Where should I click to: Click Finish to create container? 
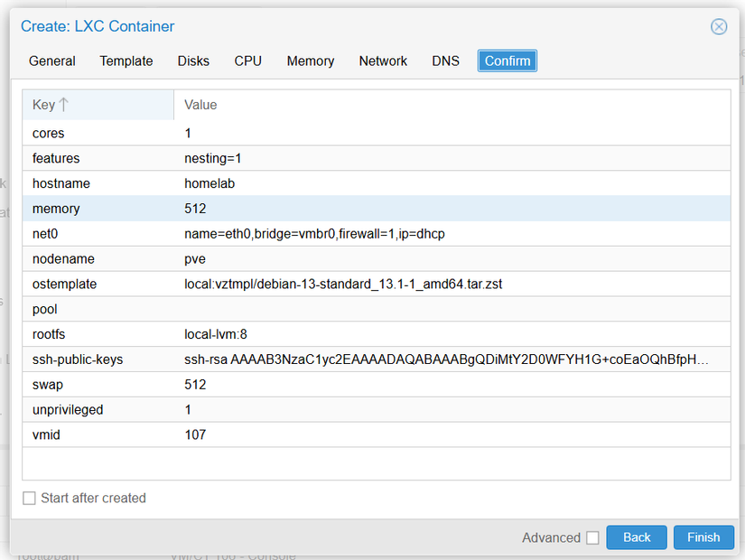pyautogui.click(x=703, y=537)
